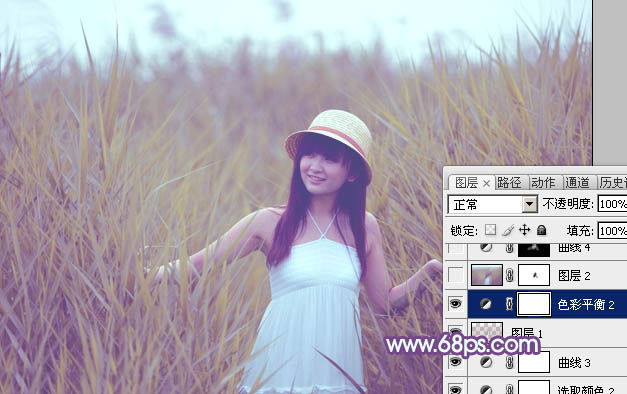The width and height of the screenshot is (627, 394).
Task: Select layer named 曲线 4
Action: [574, 248]
